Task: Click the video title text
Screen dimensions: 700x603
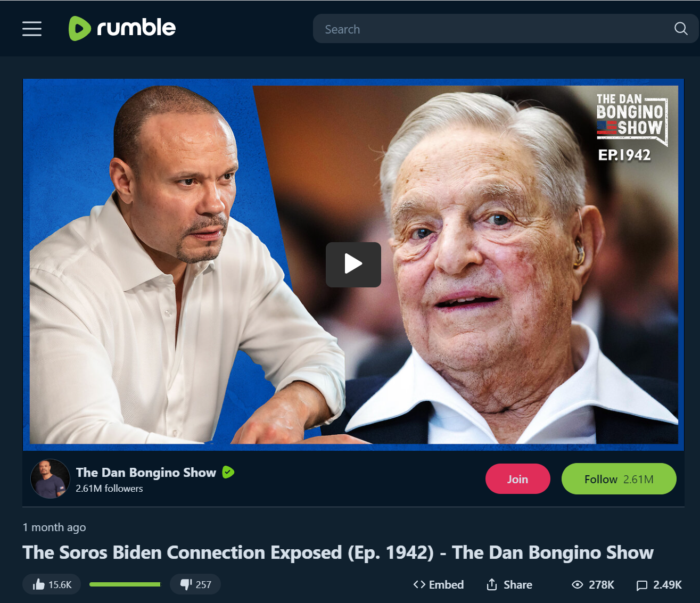Action: pos(338,552)
